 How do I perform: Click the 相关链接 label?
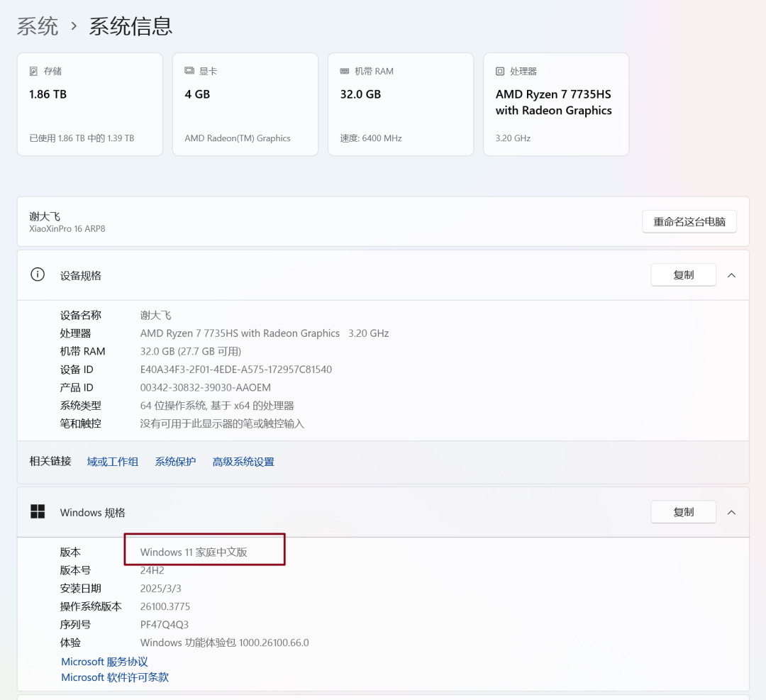[x=50, y=461]
